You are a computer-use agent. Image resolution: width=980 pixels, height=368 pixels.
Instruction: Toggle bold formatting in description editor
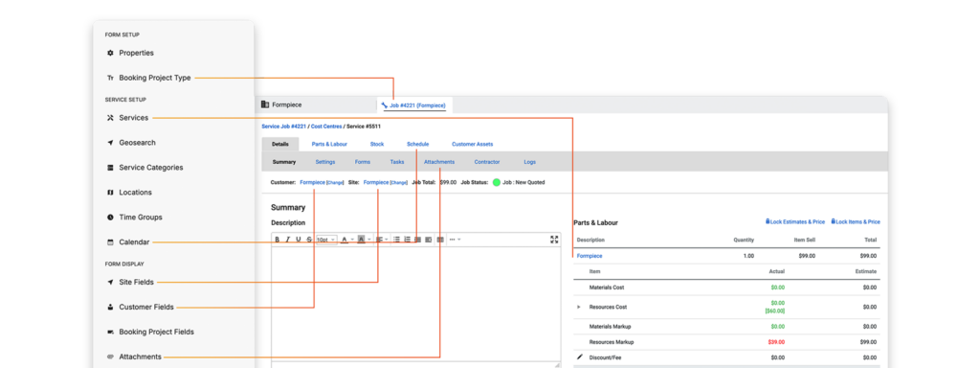277,239
